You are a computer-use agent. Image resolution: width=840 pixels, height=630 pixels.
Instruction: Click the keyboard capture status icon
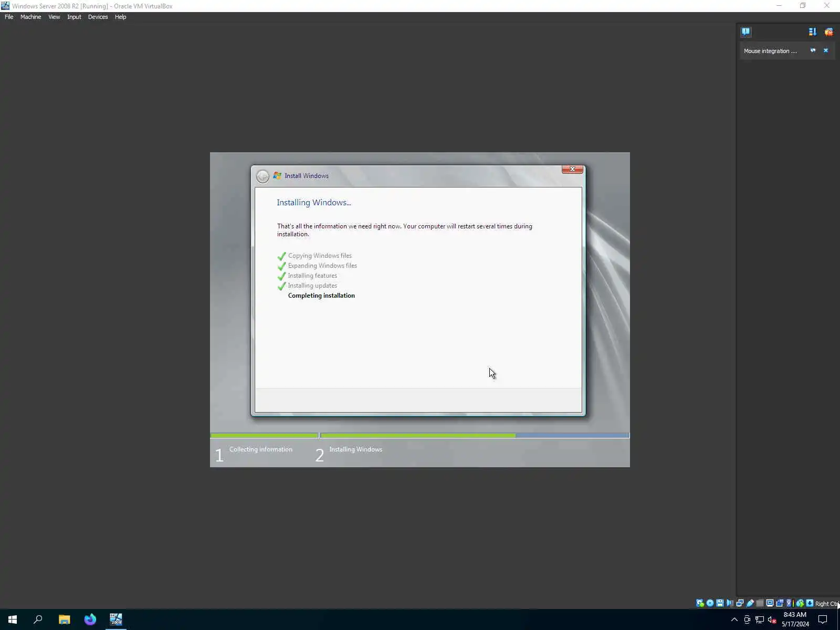click(810, 603)
